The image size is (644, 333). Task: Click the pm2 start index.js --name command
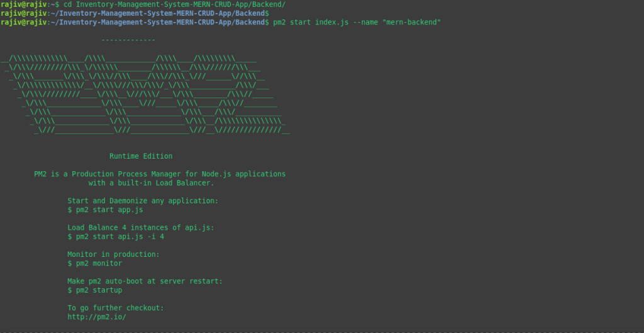coord(357,22)
